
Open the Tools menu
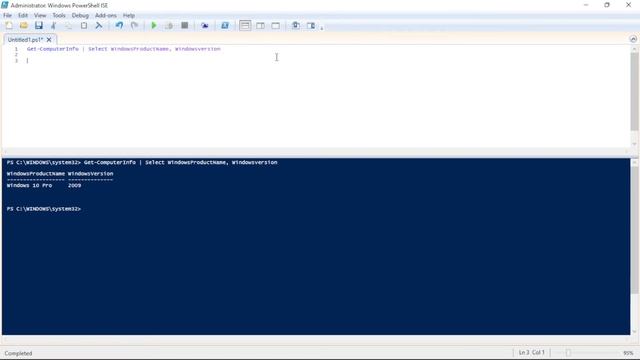pos(59,15)
